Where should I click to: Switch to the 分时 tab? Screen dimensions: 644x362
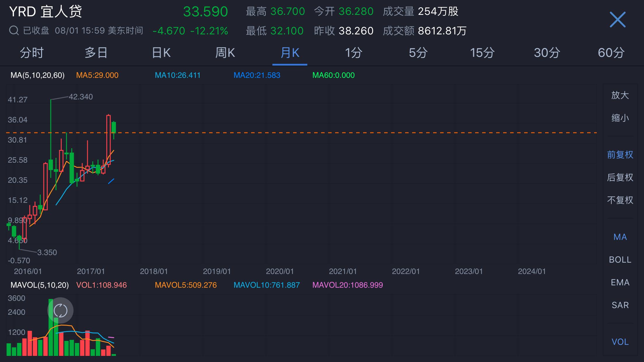(32, 53)
